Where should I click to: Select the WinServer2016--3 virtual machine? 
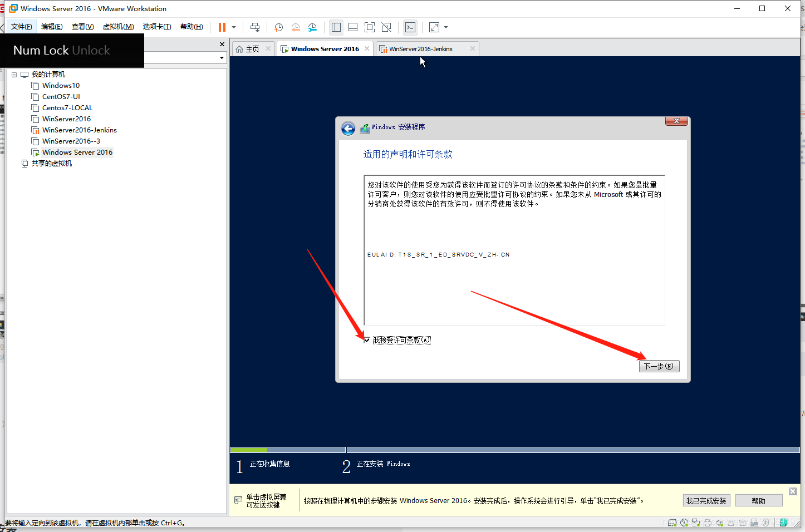click(71, 141)
